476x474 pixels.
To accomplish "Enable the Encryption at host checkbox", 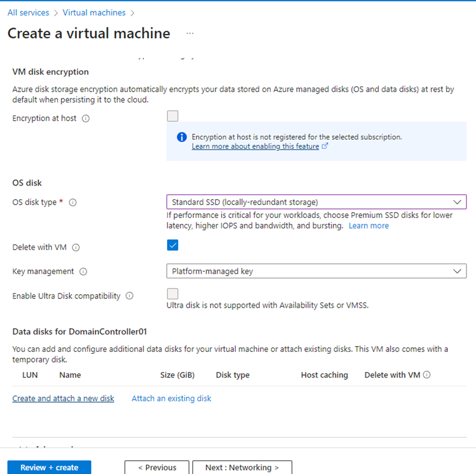I will point(172,116).
